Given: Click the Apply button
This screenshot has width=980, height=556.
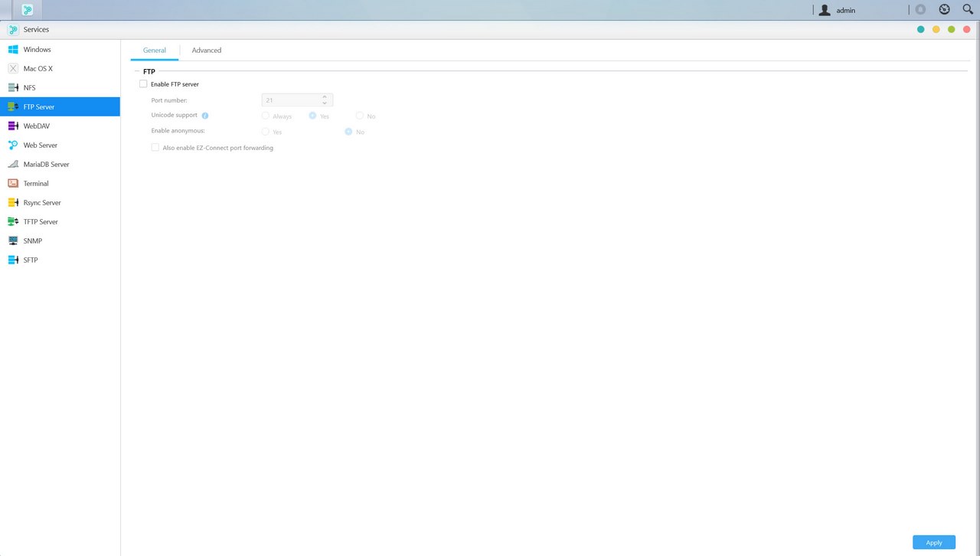Looking at the screenshot, I should click(x=934, y=542).
